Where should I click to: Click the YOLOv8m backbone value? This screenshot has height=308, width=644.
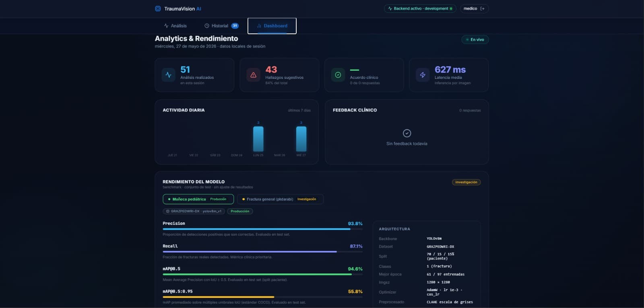[434, 238]
